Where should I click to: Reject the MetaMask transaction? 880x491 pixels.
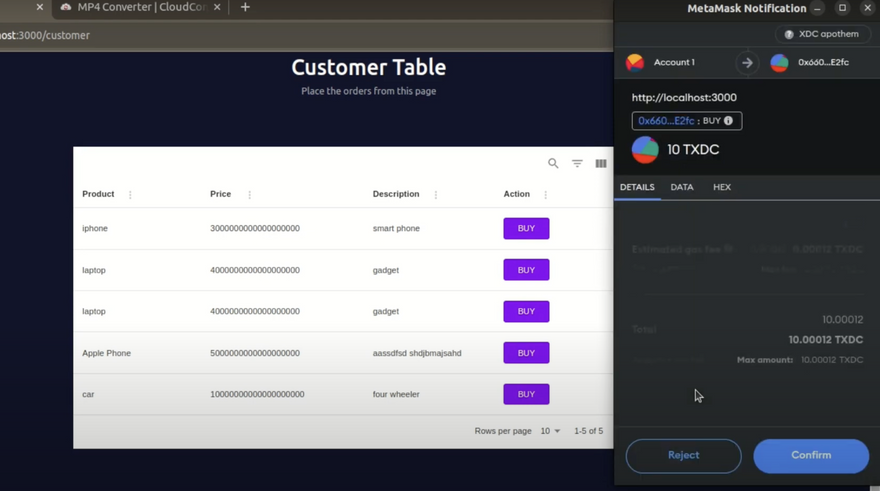click(683, 455)
